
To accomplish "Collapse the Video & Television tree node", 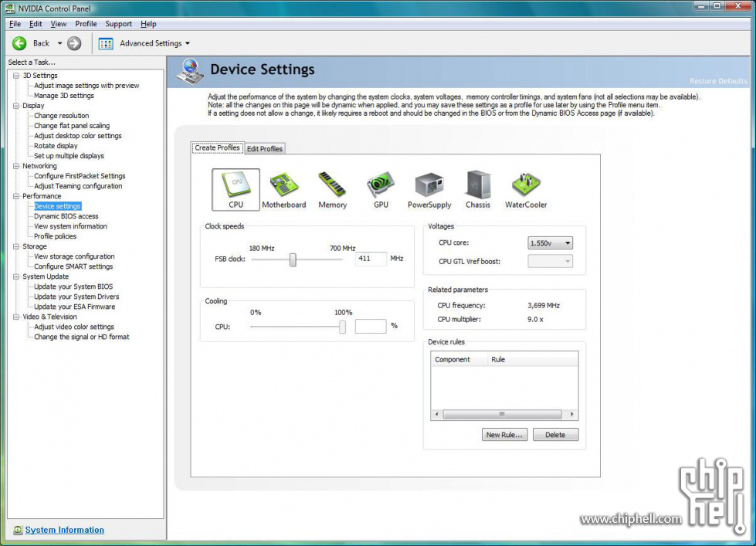I will [x=16, y=317].
